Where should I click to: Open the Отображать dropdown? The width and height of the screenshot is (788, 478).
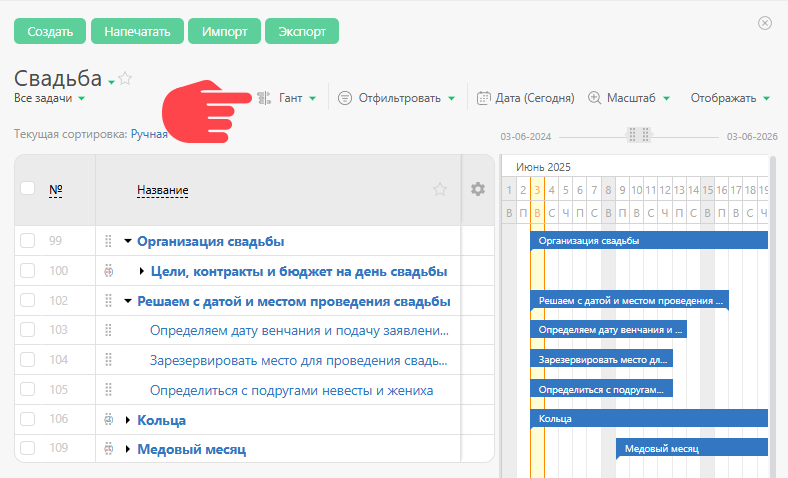[730, 98]
